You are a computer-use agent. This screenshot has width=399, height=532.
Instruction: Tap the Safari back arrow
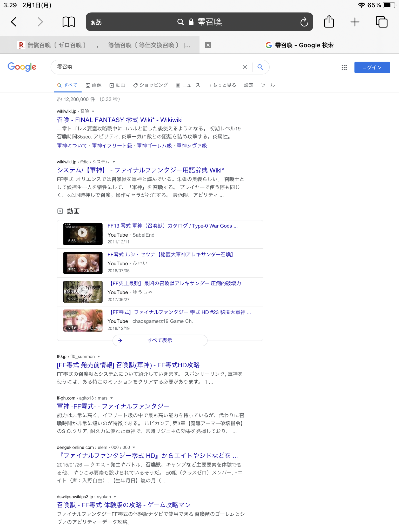click(14, 22)
